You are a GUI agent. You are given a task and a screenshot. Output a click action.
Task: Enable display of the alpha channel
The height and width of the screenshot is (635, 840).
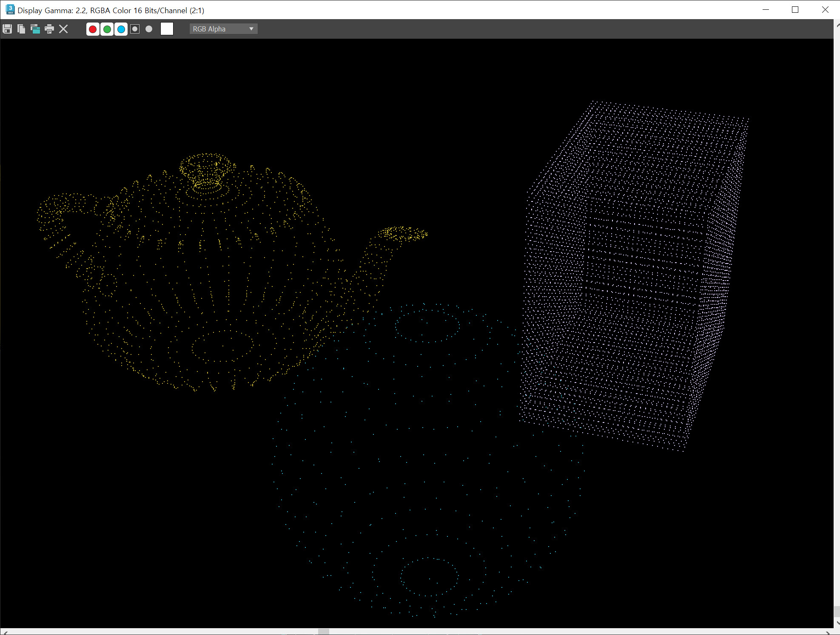(x=135, y=29)
